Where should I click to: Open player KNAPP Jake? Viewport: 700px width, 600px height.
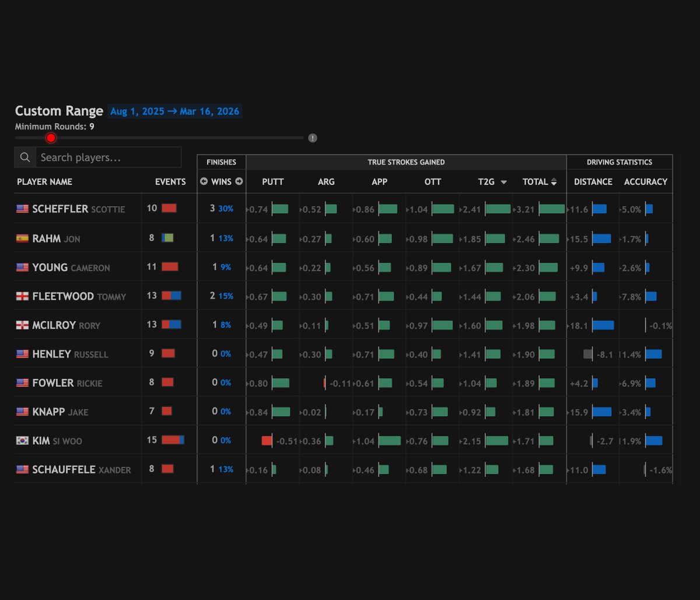tap(60, 411)
